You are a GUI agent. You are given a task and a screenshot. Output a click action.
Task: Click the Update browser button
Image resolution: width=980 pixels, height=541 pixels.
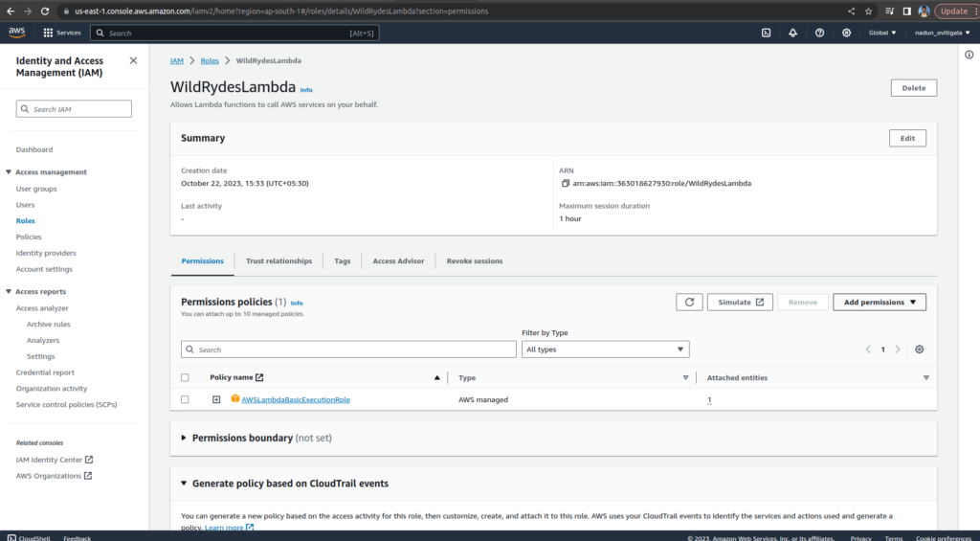[954, 11]
